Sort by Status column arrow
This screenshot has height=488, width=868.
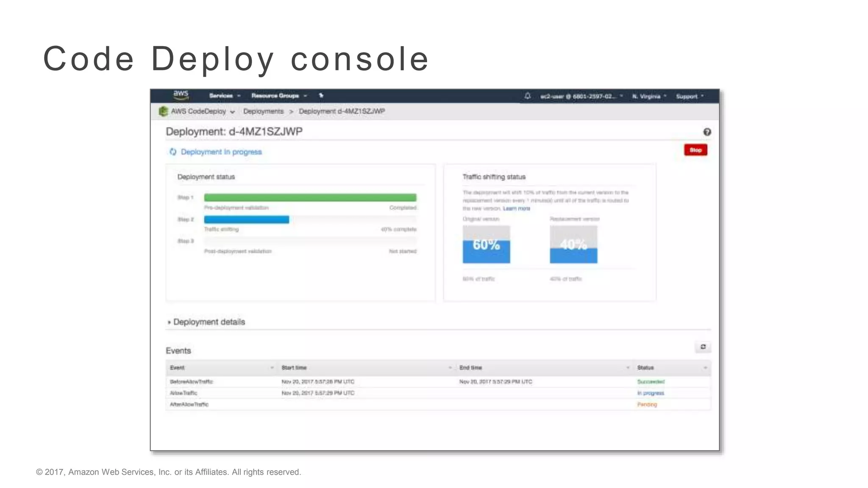point(705,368)
